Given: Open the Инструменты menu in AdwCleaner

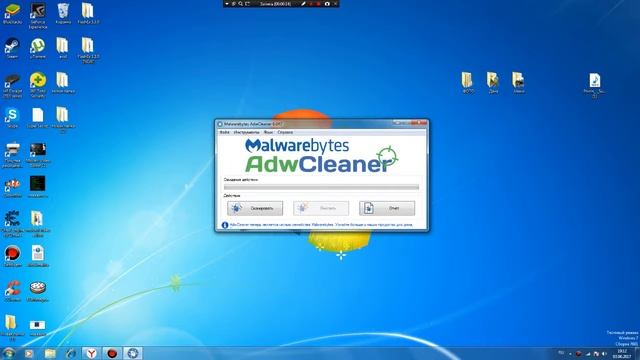Looking at the screenshot, I should click(x=247, y=132).
